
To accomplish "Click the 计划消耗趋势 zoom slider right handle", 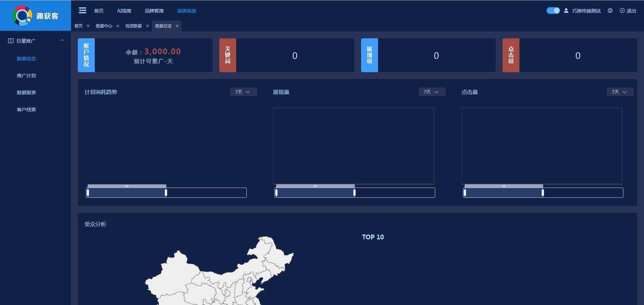I will tap(166, 192).
